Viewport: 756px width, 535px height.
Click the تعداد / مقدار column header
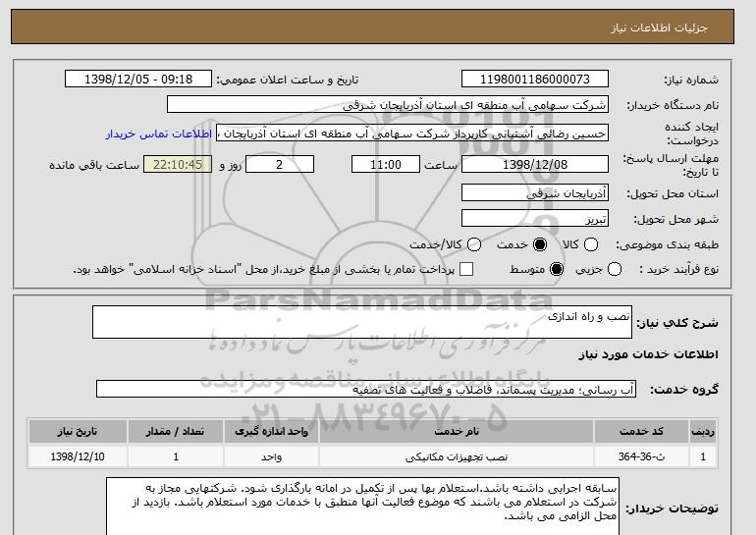coord(176,431)
